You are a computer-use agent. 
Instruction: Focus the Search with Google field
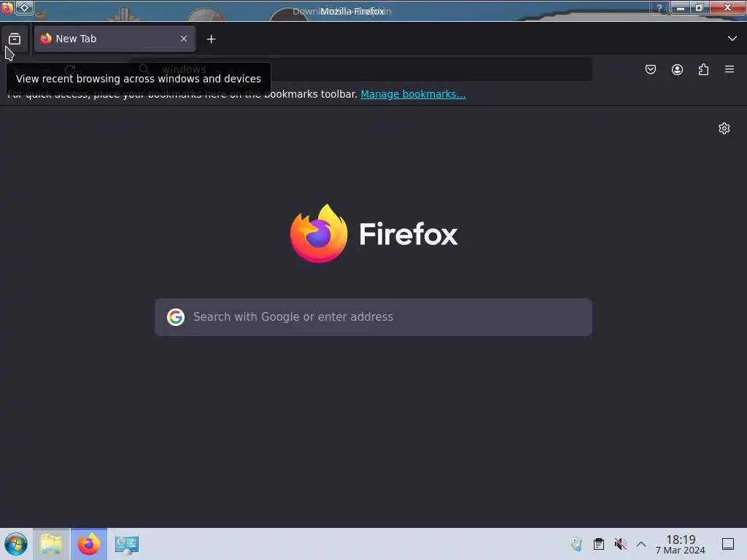(x=373, y=317)
